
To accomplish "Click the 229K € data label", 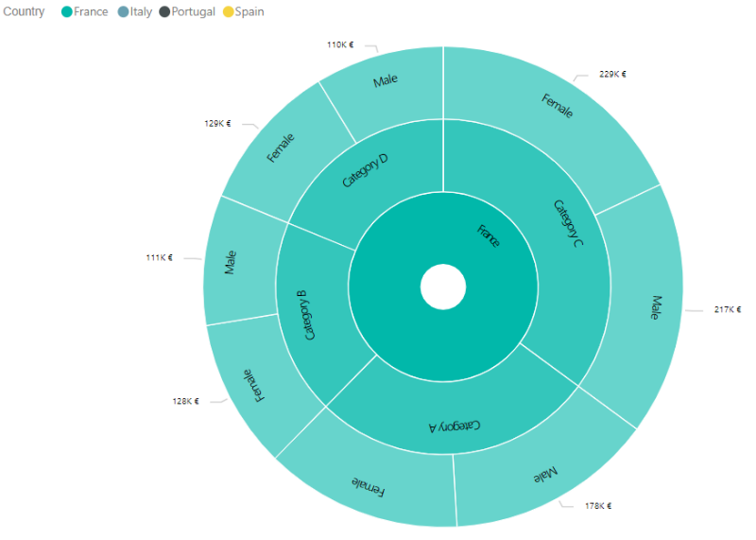I will 612,74.
